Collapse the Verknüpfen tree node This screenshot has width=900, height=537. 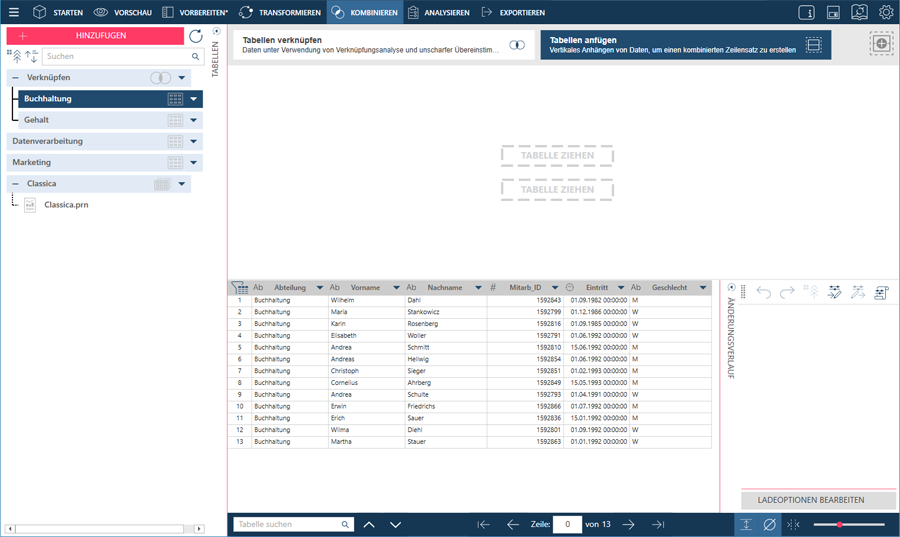click(x=15, y=77)
